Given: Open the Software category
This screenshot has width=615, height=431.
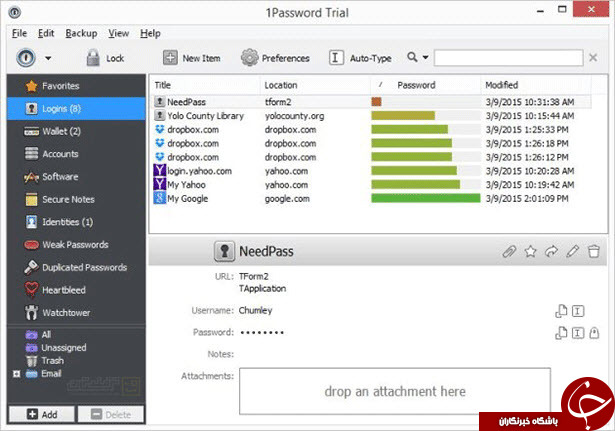Looking at the screenshot, I should coord(76,177).
